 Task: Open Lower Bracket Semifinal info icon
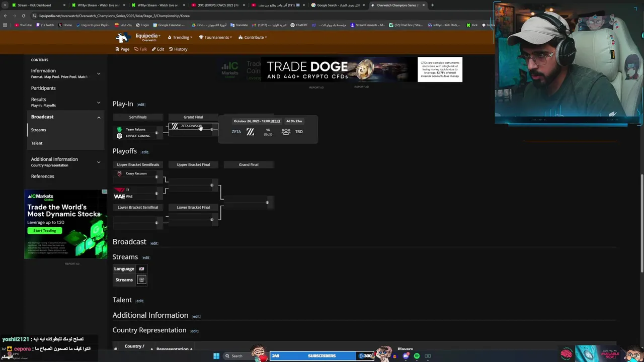(156, 223)
